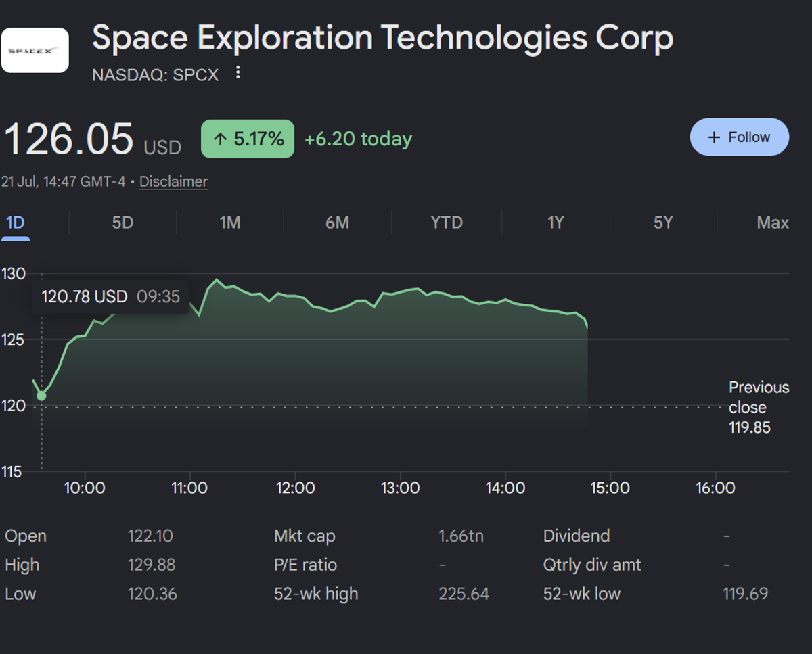Click the +6.20 today text
The width and height of the screenshot is (812, 654).
point(358,139)
